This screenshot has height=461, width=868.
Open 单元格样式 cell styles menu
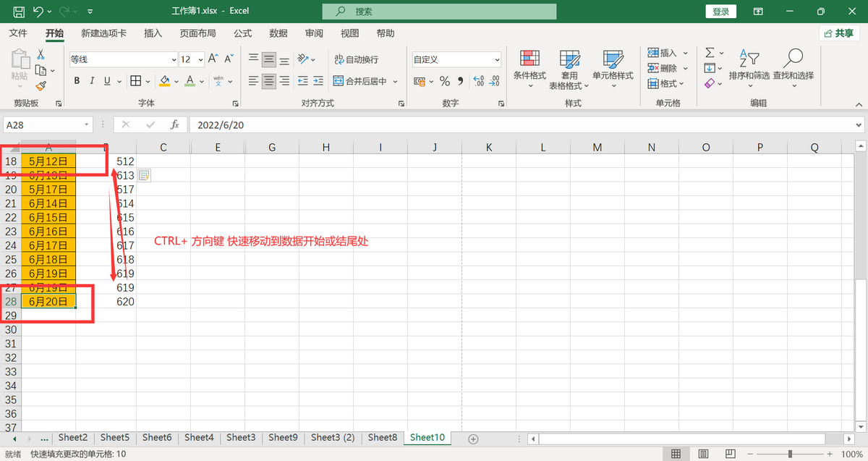coord(613,69)
